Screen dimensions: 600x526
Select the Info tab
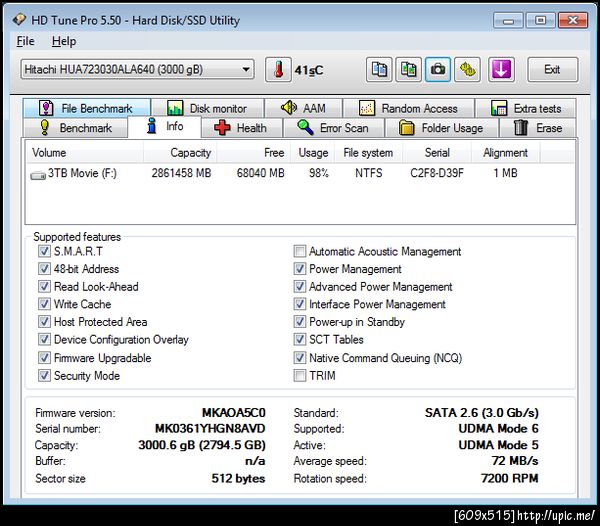tap(165, 126)
